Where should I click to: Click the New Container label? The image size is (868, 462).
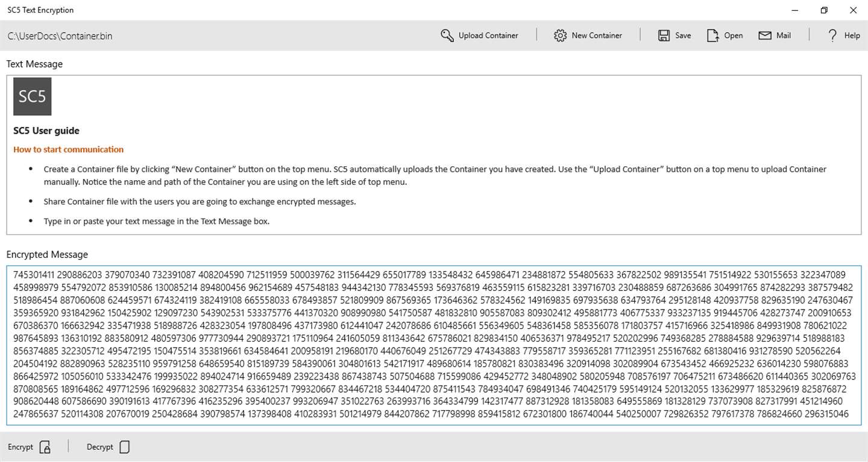[x=597, y=36]
